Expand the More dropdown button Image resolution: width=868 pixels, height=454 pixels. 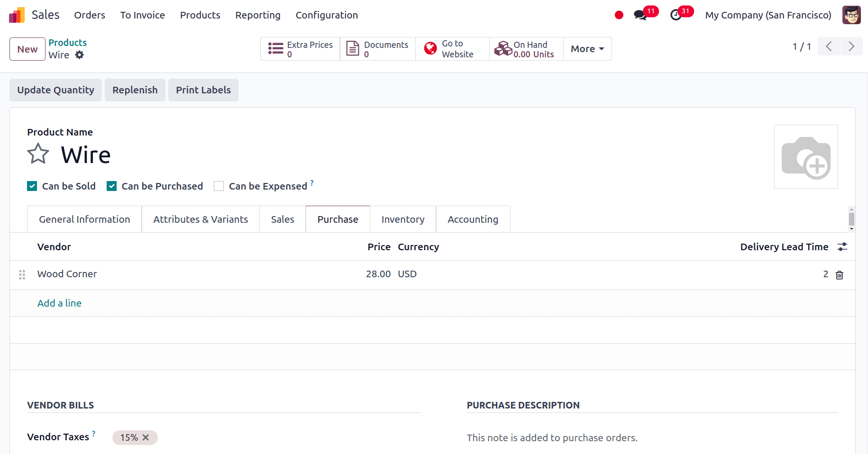point(587,49)
